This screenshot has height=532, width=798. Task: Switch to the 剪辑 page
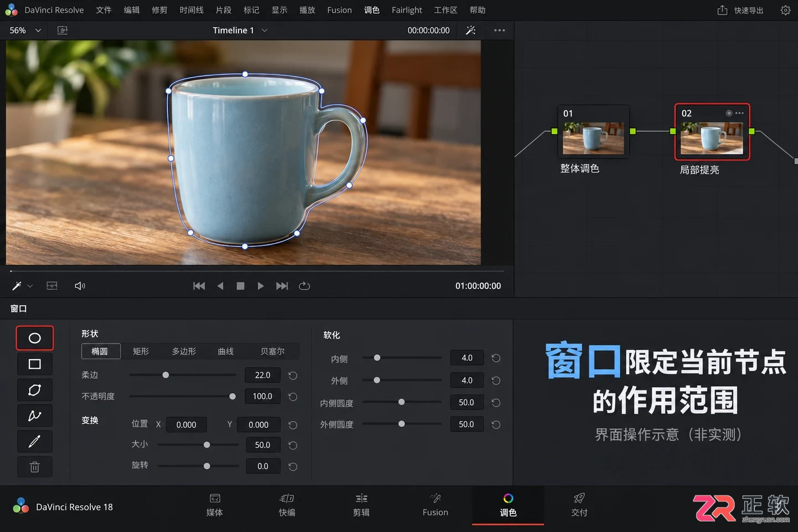[x=361, y=505]
